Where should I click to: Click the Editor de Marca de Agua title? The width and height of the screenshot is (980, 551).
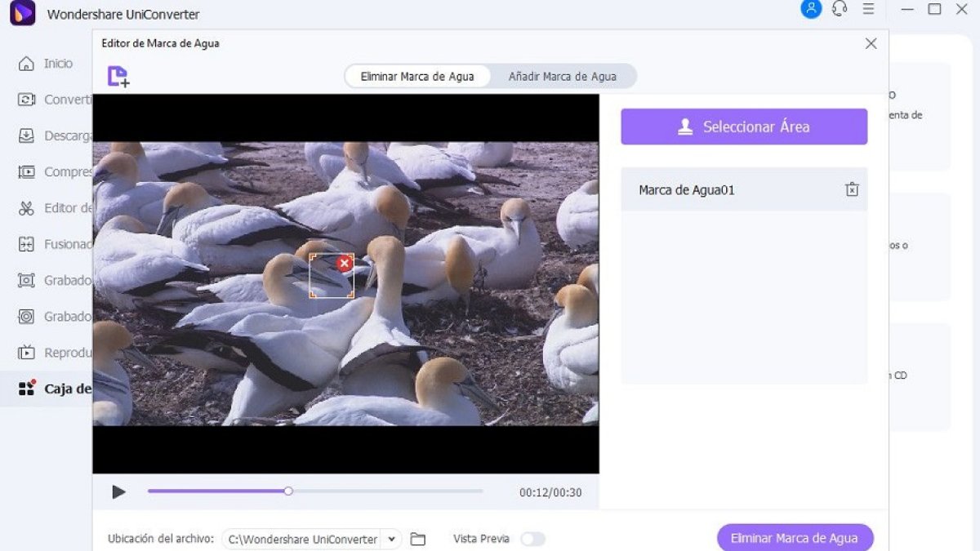pyautogui.click(x=160, y=43)
